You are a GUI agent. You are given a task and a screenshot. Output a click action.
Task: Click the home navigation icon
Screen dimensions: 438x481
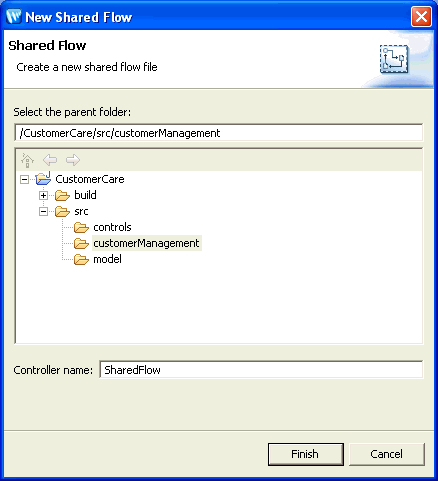point(27,160)
